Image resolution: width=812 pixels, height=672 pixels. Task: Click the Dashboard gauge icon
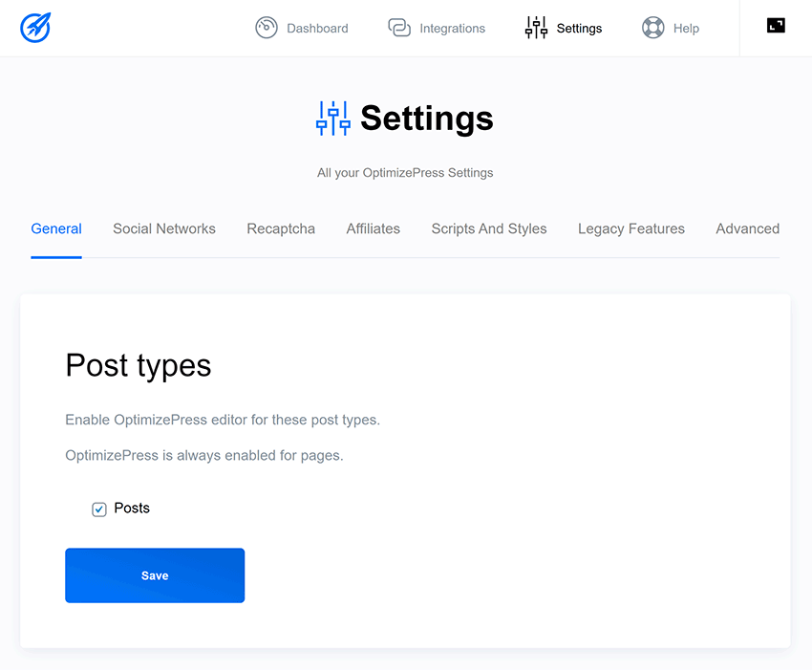(x=267, y=28)
